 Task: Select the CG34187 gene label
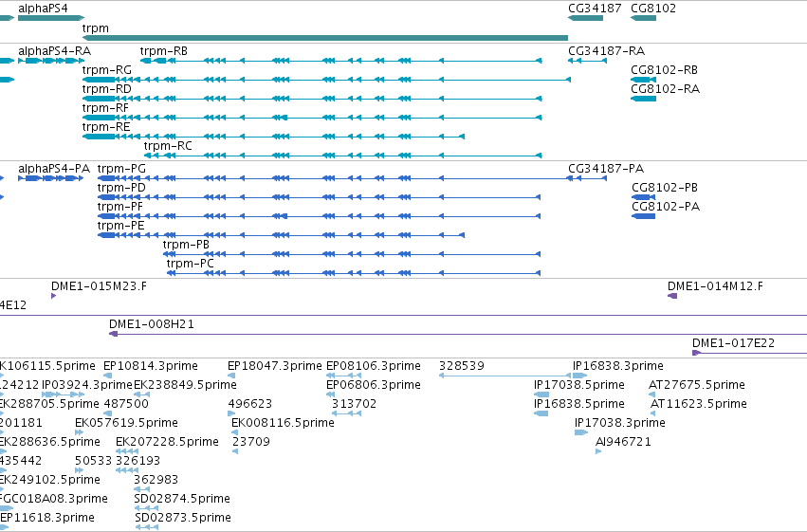[595, 9]
